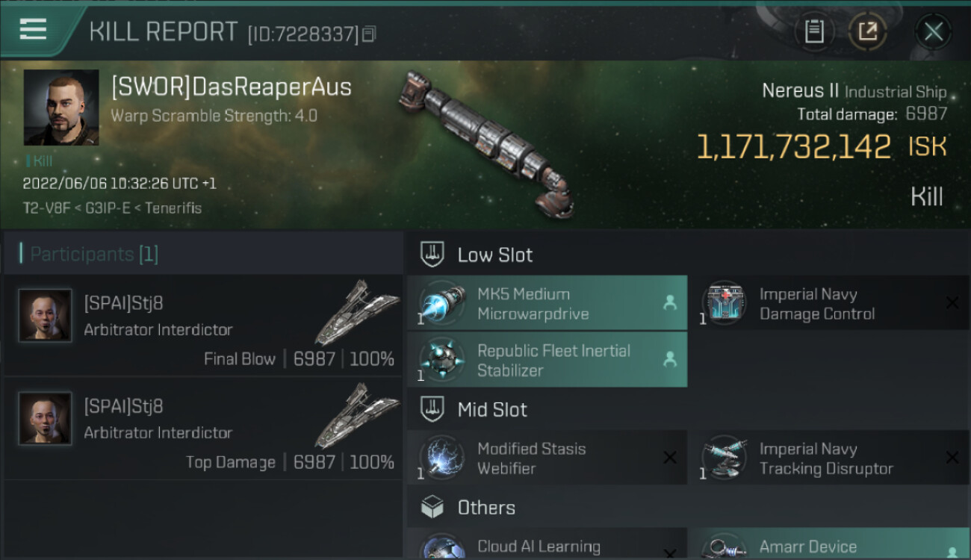This screenshot has height=560, width=971.
Task: Open Stj8 Final Blow participant entry
Action: pos(203,326)
